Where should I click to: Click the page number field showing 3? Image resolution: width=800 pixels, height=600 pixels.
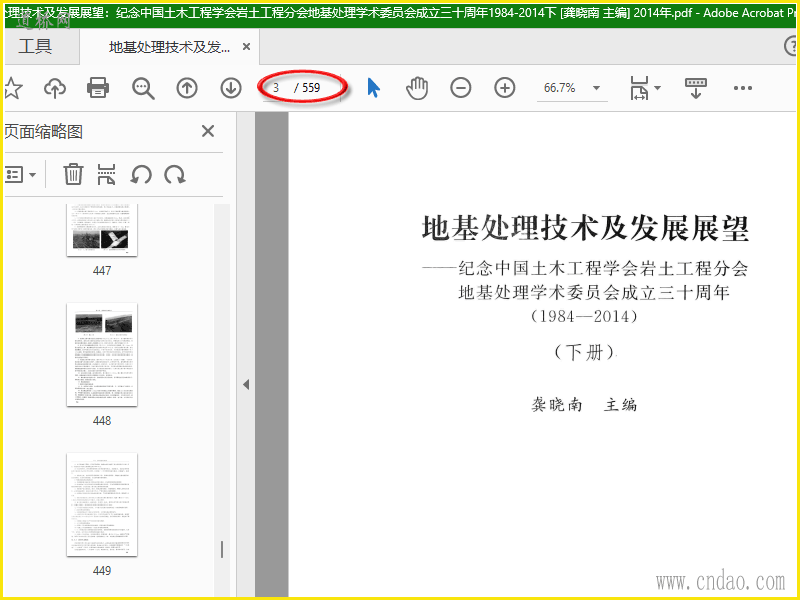tap(276, 88)
